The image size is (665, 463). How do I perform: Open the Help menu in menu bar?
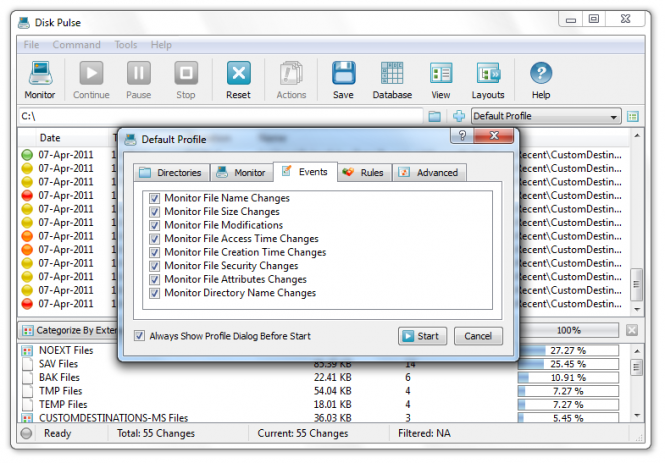click(161, 45)
